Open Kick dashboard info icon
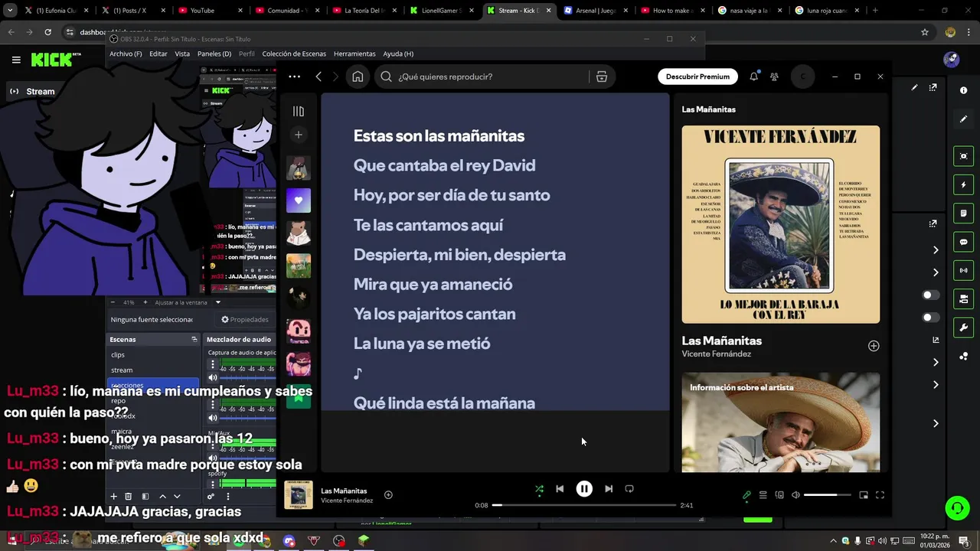This screenshot has width=980, height=551. pyautogui.click(x=963, y=90)
